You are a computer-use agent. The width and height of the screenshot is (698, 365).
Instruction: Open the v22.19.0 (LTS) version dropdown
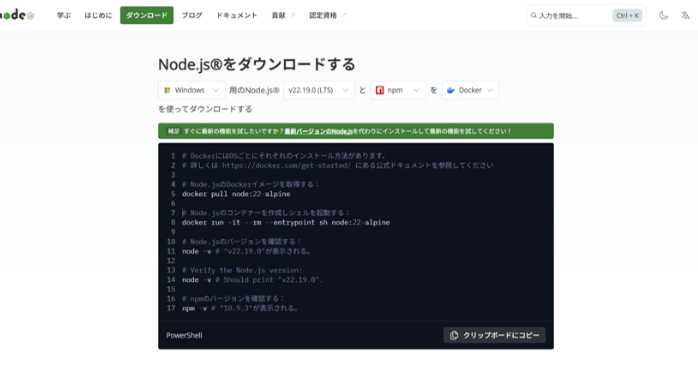(319, 90)
